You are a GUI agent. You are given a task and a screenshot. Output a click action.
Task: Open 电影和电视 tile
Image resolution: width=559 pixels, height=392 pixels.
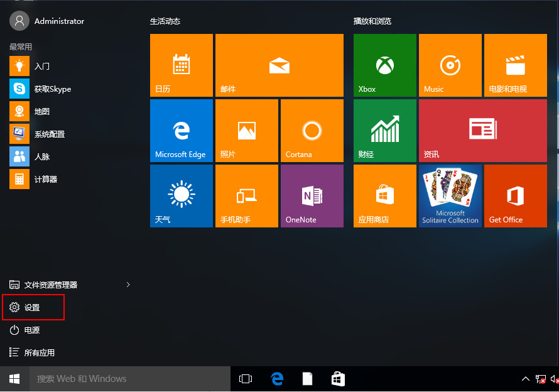[515, 65]
